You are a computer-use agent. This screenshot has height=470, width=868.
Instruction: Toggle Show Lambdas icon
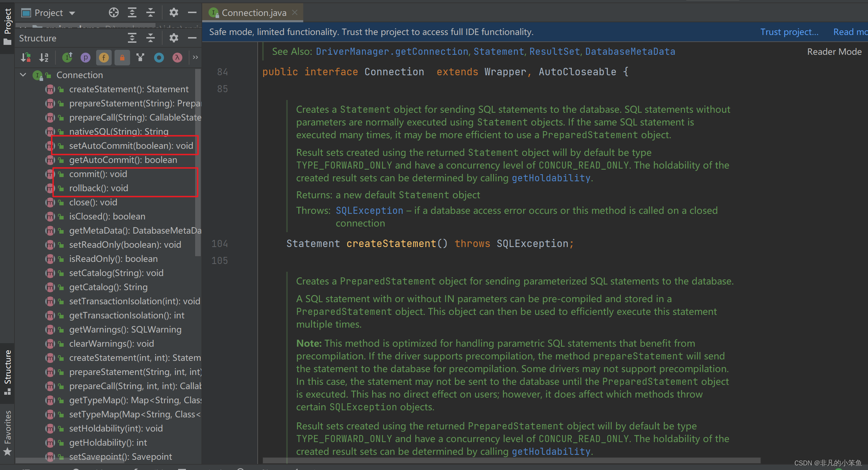(x=177, y=57)
